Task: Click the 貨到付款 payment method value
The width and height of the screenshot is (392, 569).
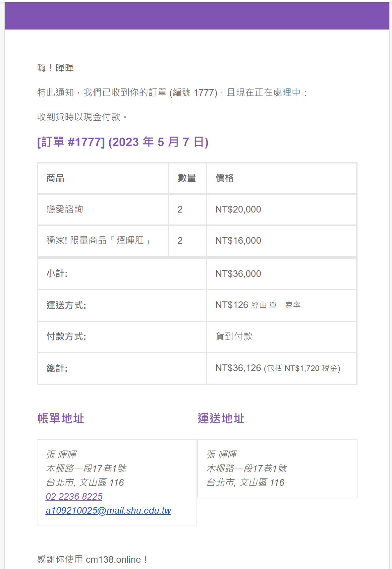Action: 234,336
